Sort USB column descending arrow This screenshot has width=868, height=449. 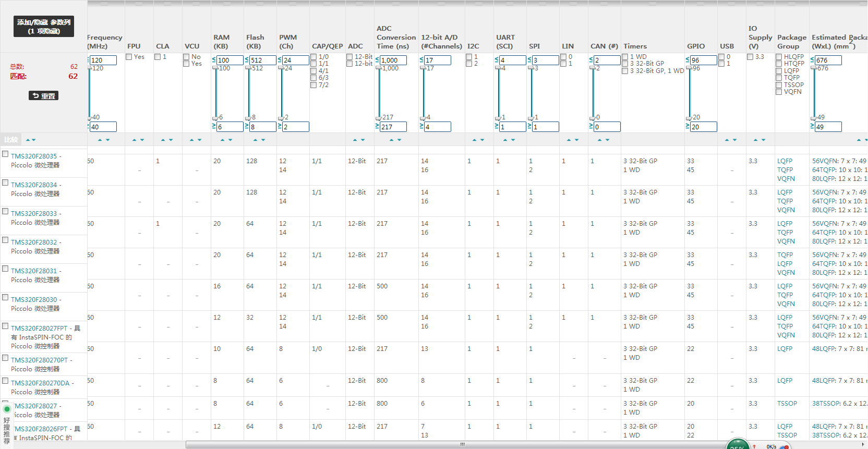pos(735,140)
